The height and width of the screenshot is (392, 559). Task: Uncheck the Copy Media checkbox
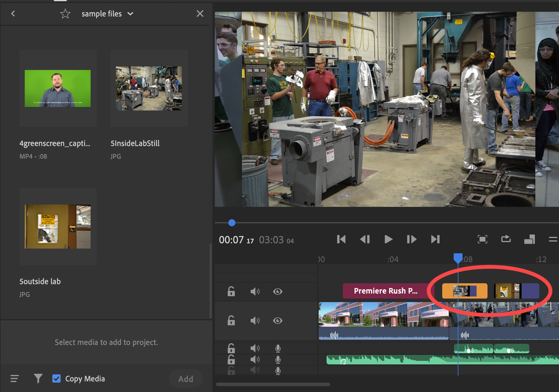[x=56, y=378]
